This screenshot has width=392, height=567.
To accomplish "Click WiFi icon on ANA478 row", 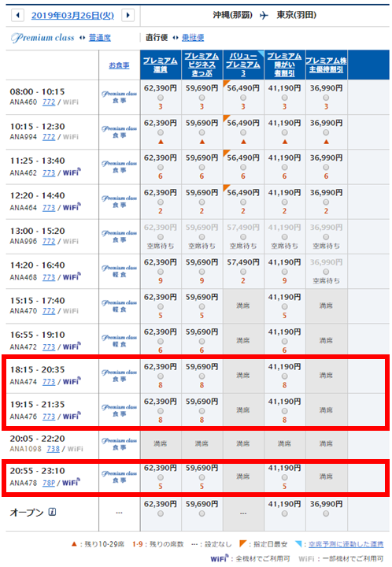I will [72, 483].
